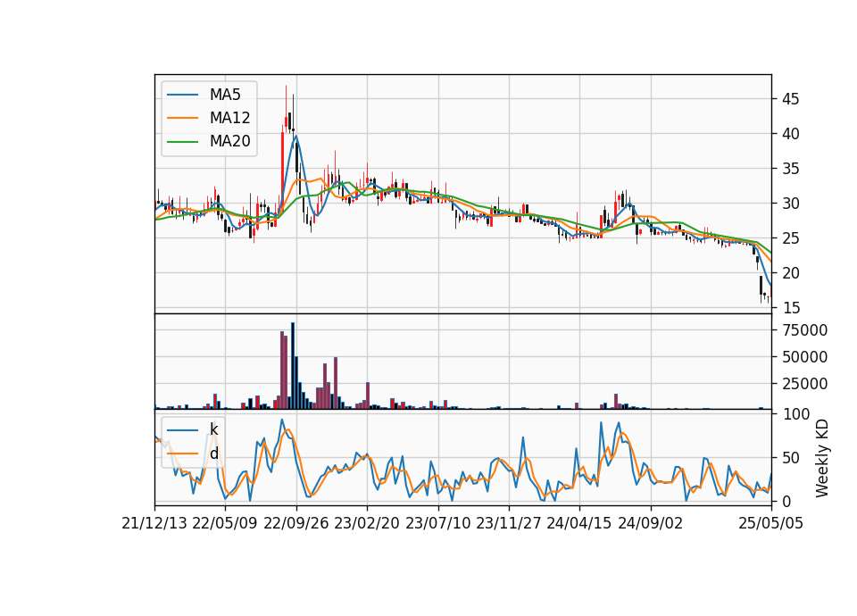Click the Weekly KD axis title
This screenshot has width=857, height=616.
coord(822,458)
